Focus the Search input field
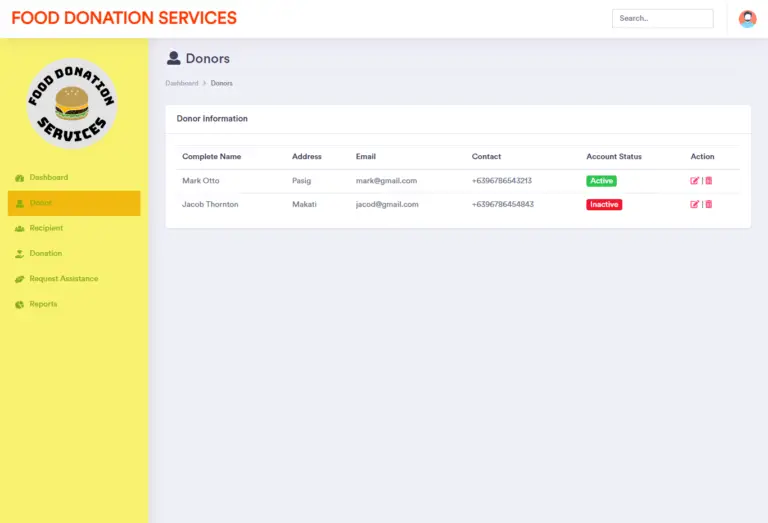768x523 pixels. [x=662, y=19]
